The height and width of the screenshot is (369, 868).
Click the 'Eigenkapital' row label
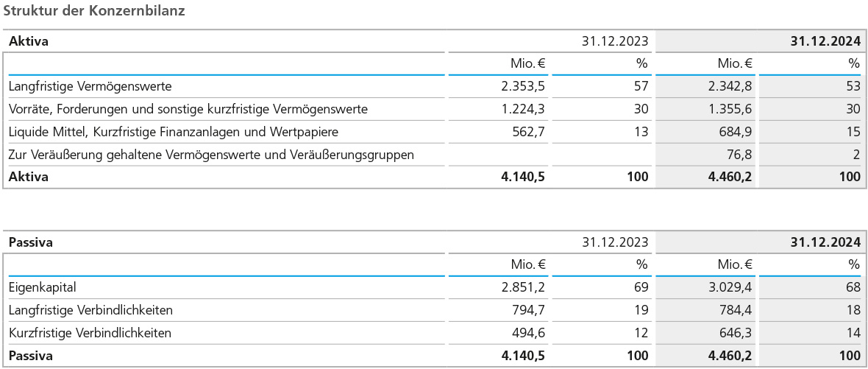click(42, 287)
